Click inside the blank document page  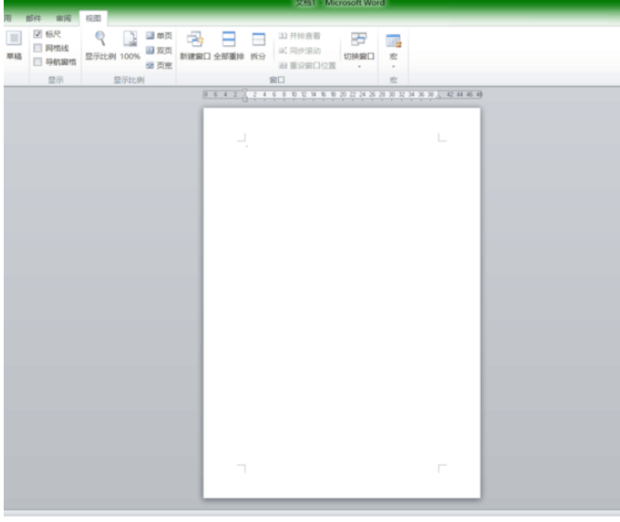coord(342,303)
